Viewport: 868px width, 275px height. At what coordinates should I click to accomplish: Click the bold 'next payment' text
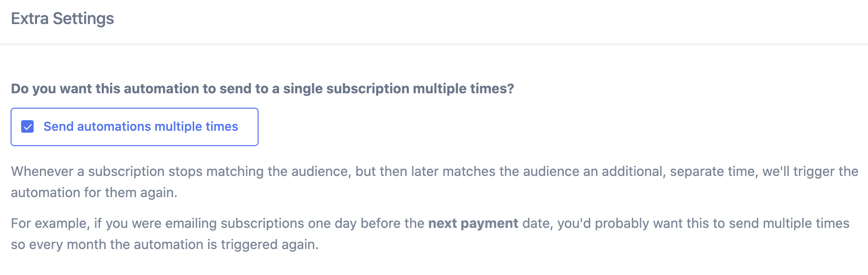473,223
